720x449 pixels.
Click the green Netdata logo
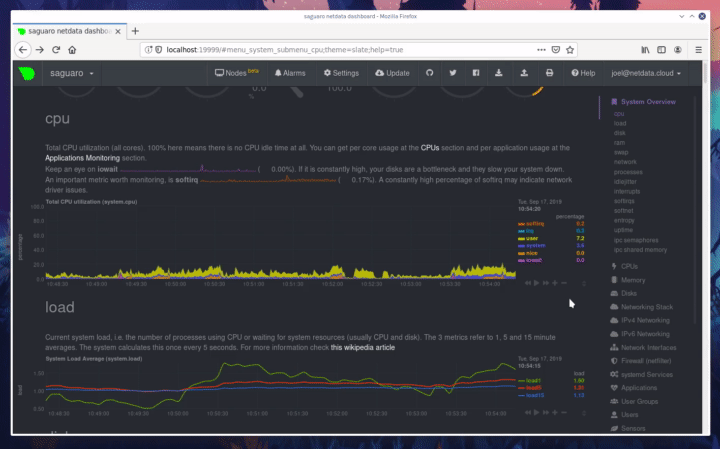point(27,73)
